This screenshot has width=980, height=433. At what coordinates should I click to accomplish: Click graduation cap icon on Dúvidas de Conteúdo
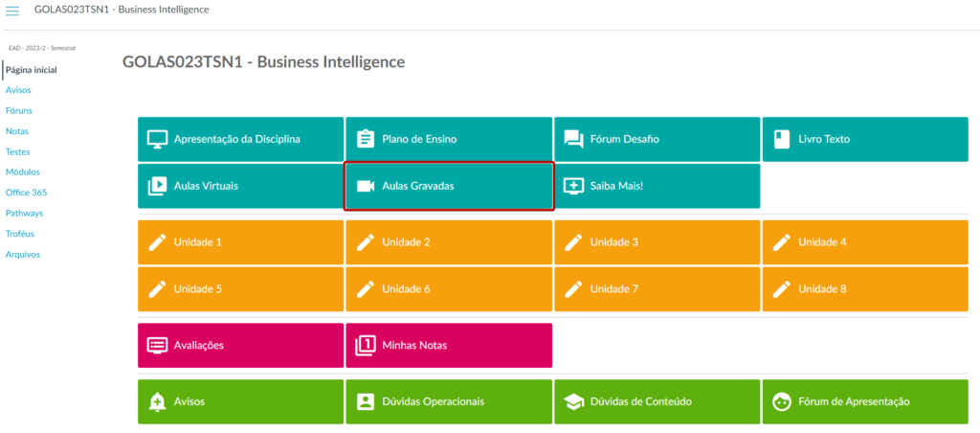(x=573, y=401)
